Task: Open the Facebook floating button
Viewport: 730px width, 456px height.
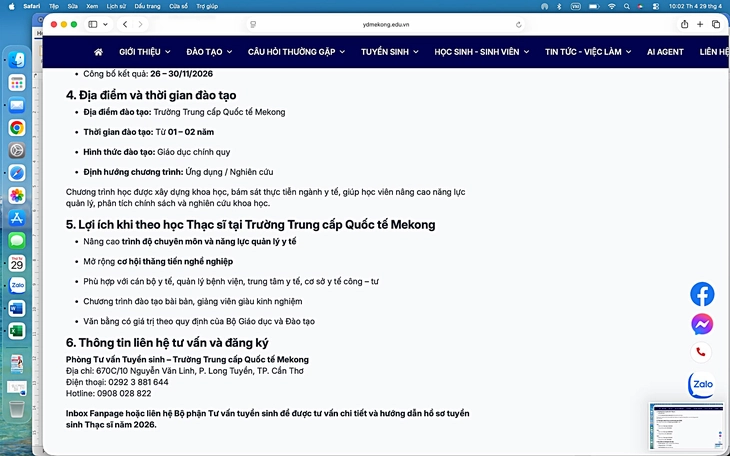Action: (702, 294)
